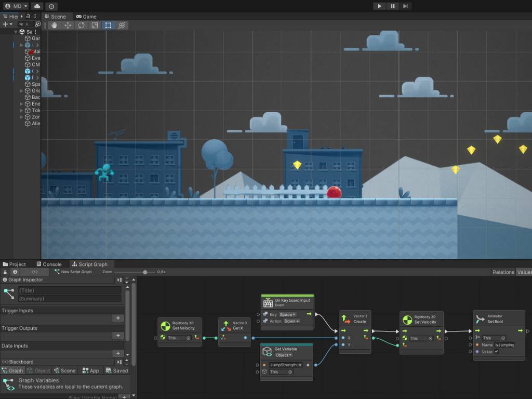Open the Action dropdown set to Down
The width and height of the screenshot is (532, 399).
(291, 321)
